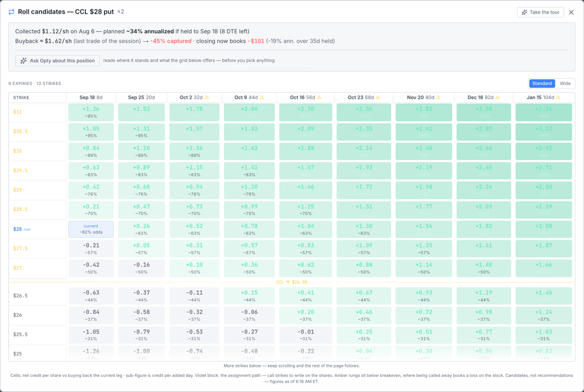Pick the +1.26 cell at Sep 18 $31
Screen dimensions: 584x392
91,113
